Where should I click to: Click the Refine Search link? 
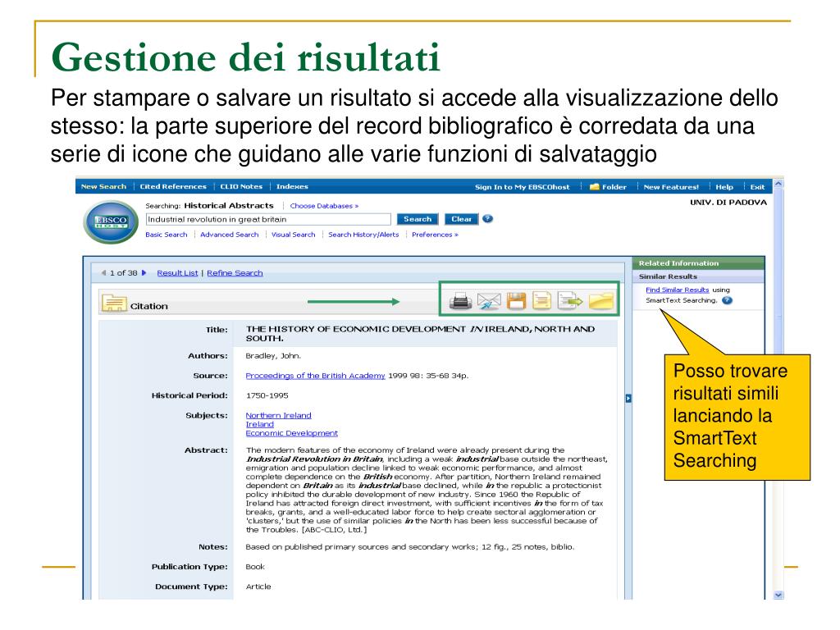coord(235,272)
